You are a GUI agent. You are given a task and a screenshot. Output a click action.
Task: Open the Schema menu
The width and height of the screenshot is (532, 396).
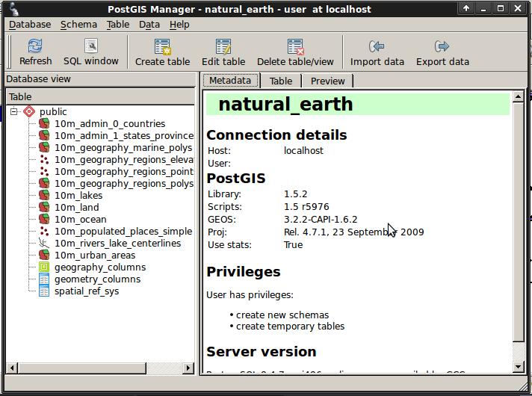(x=78, y=25)
